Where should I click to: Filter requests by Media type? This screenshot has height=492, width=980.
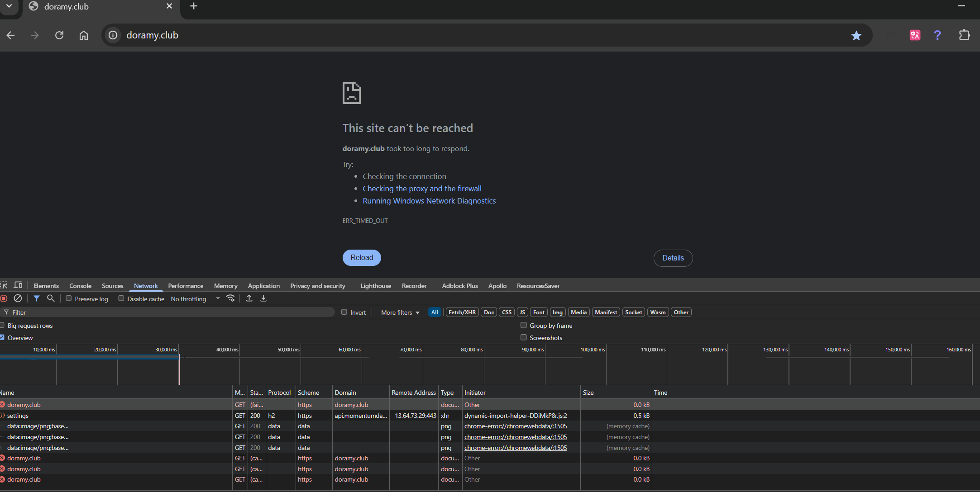pos(578,312)
